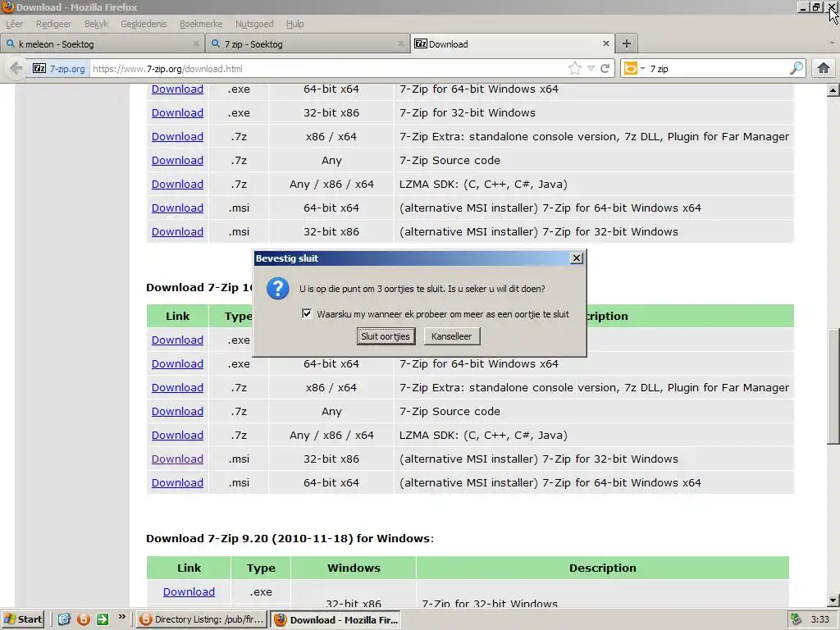Screen dimensions: 840x630
Task: Open the Bekyk menu
Action: (96, 24)
